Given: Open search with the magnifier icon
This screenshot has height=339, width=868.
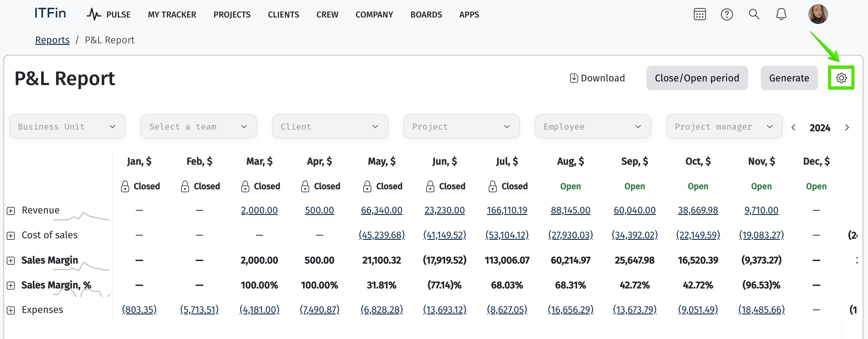Looking at the screenshot, I should tap(754, 14).
